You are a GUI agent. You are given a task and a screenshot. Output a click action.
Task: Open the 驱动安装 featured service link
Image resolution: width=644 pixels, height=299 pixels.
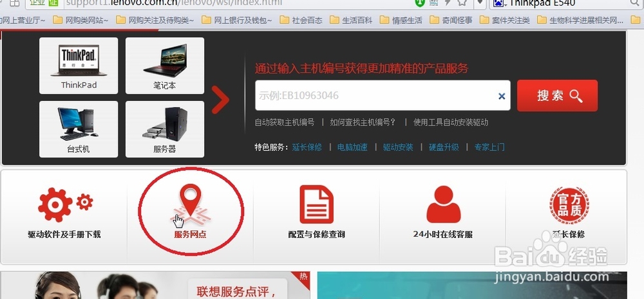coord(398,147)
